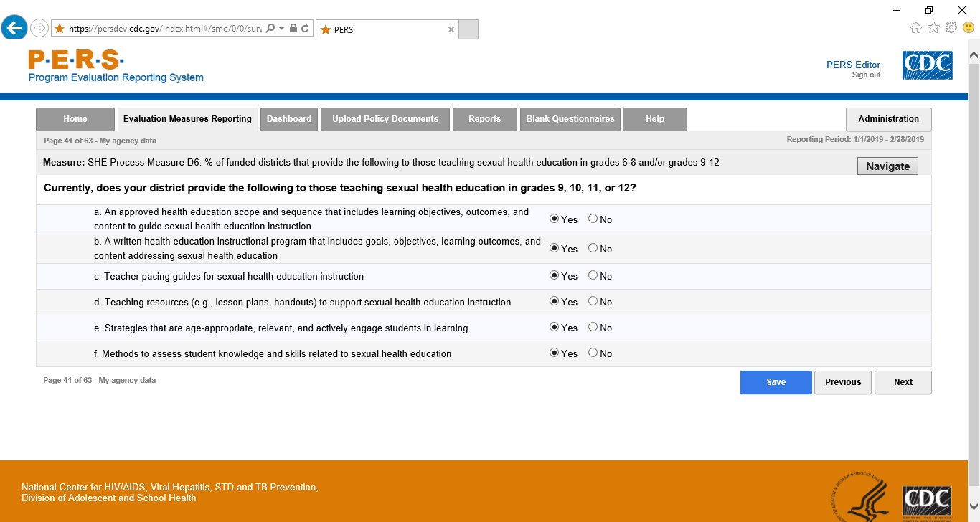Open the Home tab
The height and width of the screenshot is (522, 980).
[x=75, y=119]
